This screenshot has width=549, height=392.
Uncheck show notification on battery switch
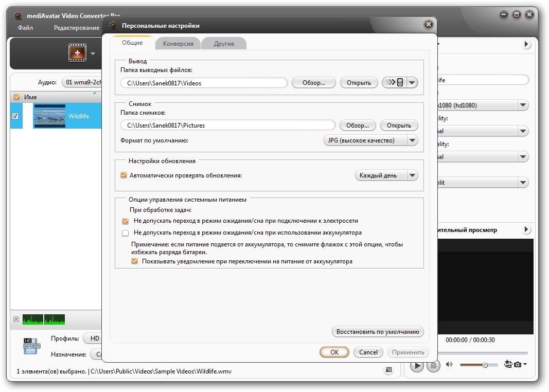[x=135, y=261]
